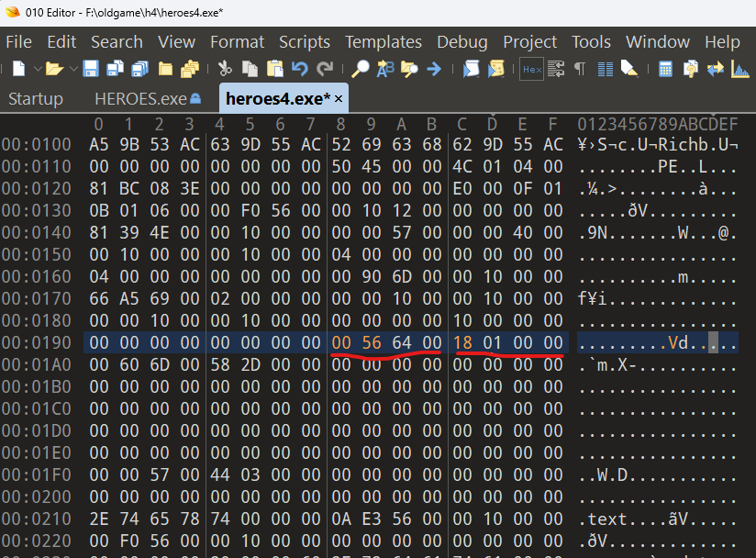
Task: Close the heroes4.exe* tab
Action: [x=339, y=99]
